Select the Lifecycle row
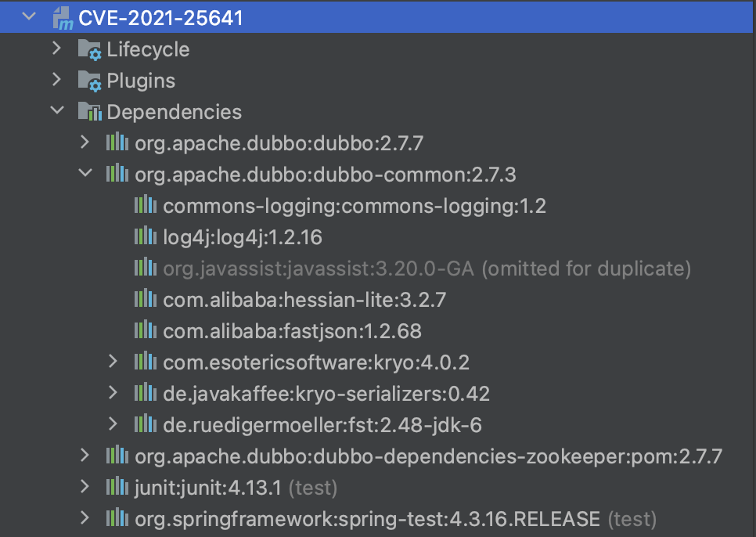Screen dimensions: 756x537 tap(378, 49)
